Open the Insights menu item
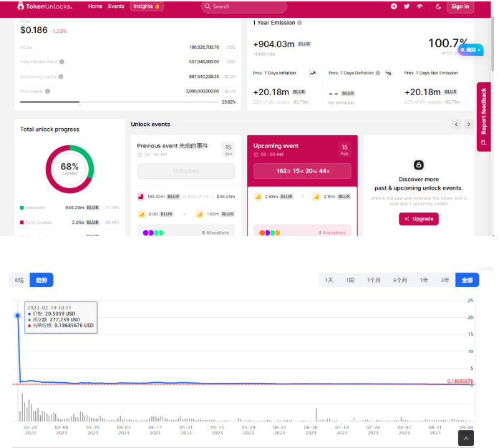 (146, 6)
